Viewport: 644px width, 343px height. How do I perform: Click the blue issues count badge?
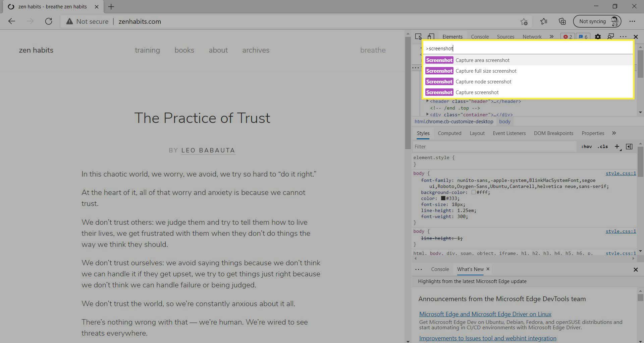pyautogui.click(x=583, y=37)
